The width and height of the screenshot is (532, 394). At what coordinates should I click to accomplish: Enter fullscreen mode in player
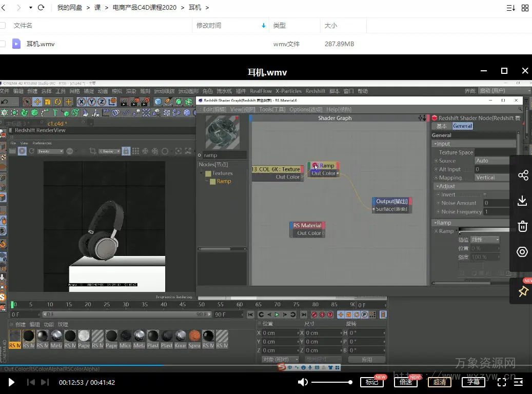[502, 382]
